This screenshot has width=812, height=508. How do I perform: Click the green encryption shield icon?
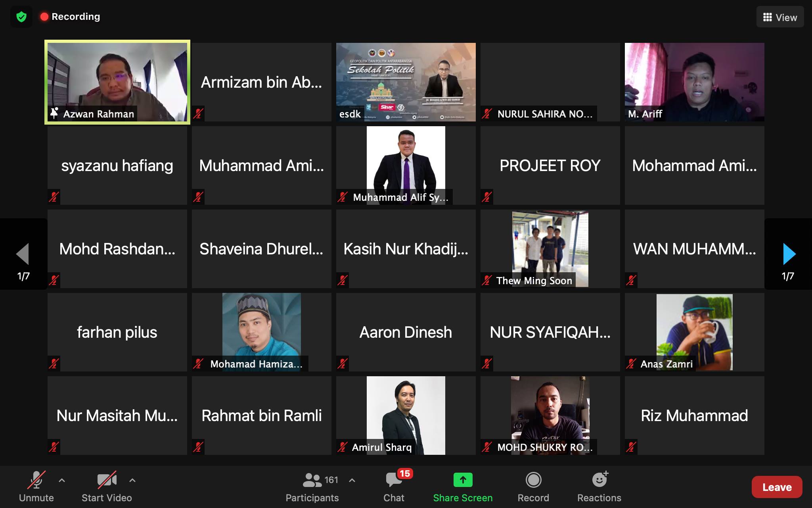[x=21, y=17]
